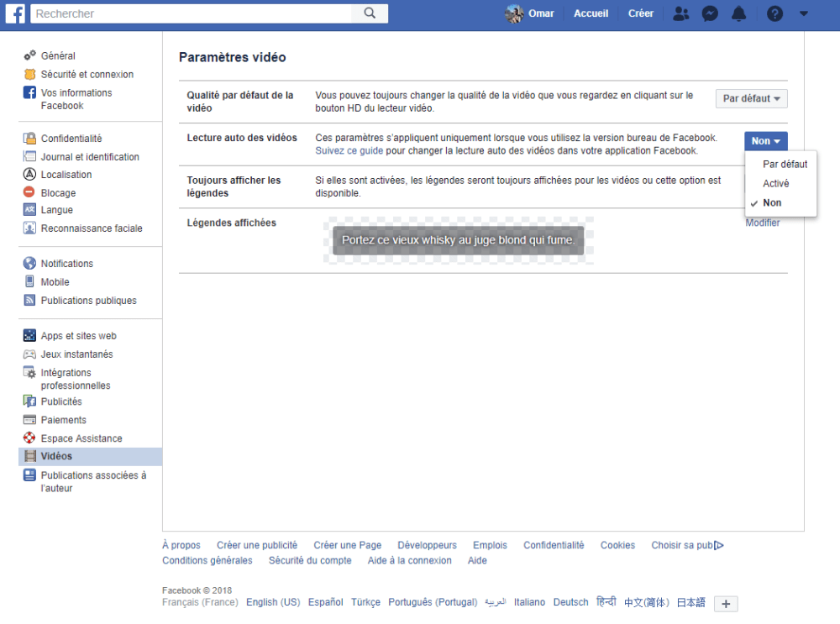Open the Suivez ce guide link
The image size is (840, 624).
click(x=349, y=151)
